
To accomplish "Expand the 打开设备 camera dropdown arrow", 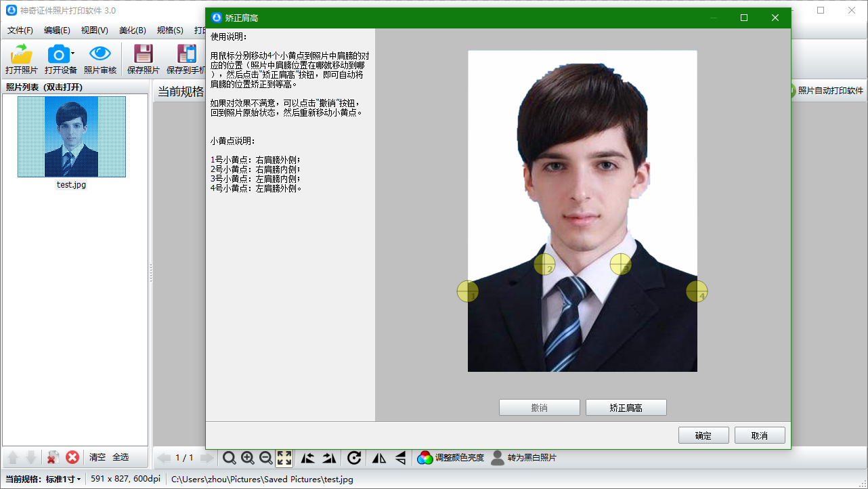I will tap(72, 54).
